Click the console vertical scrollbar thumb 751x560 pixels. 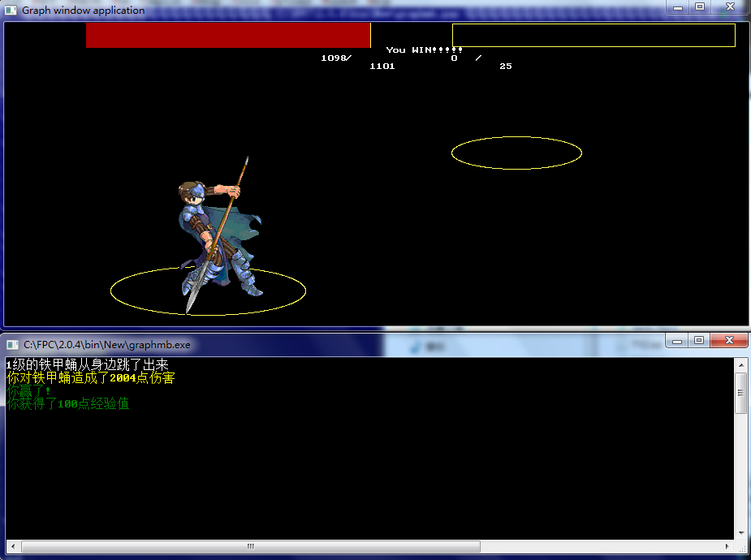click(x=741, y=393)
